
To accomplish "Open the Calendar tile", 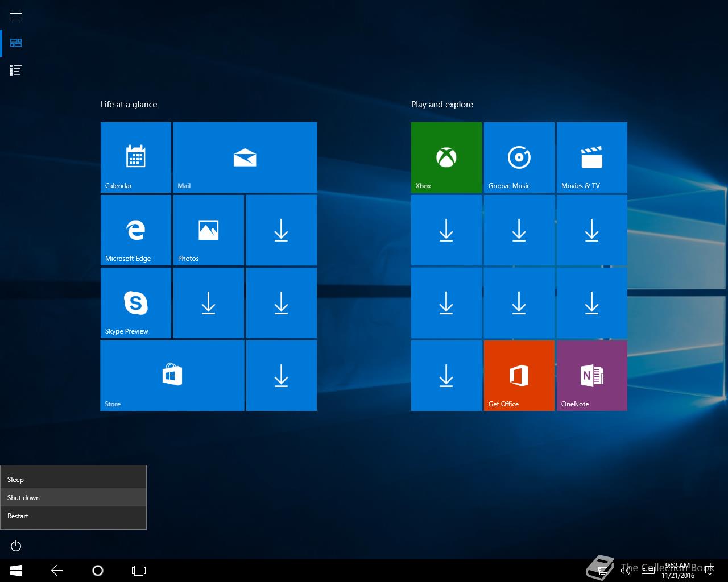I will pos(136,157).
